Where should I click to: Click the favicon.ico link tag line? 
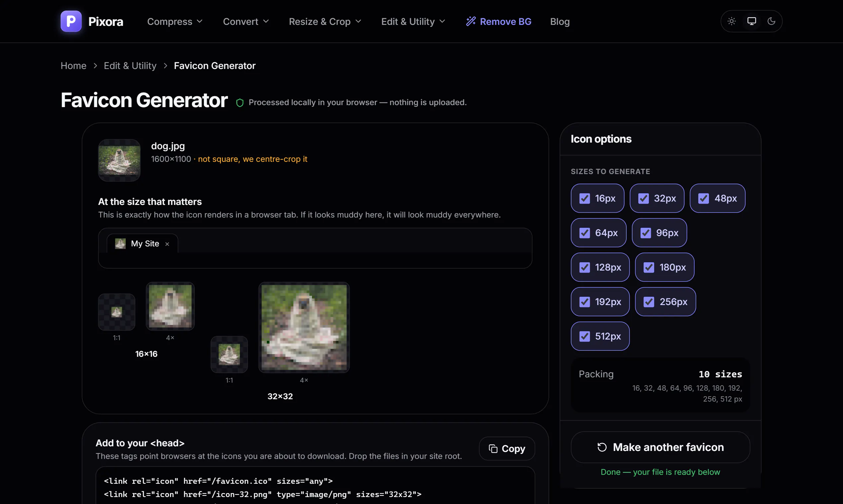(218, 481)
